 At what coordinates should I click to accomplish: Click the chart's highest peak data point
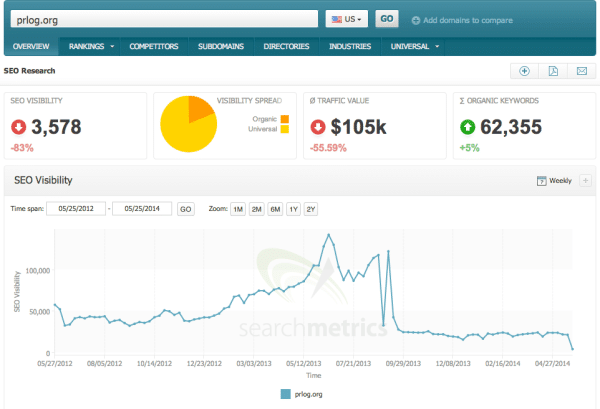[328, 235]
